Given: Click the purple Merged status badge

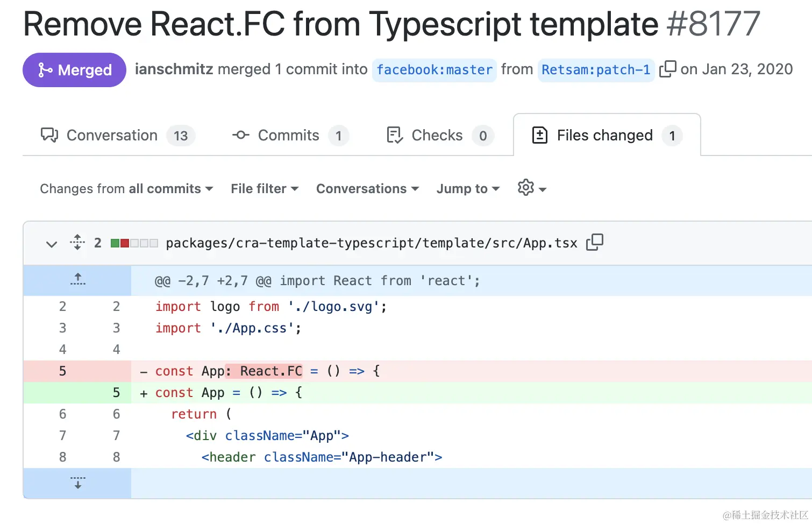Looking at the screenshot, I should (x=74, y=70).
